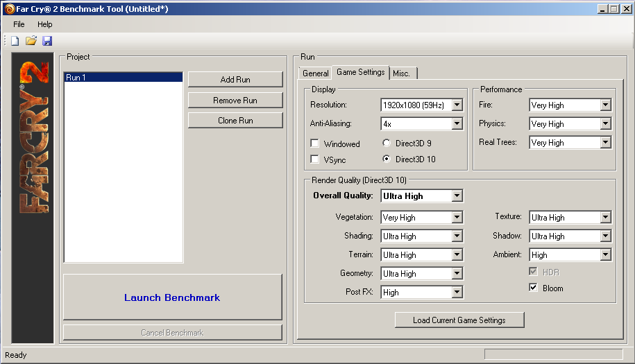Open the Fire performance dropdown
Viewport: 635px width, 364px height.
(570, 105)
